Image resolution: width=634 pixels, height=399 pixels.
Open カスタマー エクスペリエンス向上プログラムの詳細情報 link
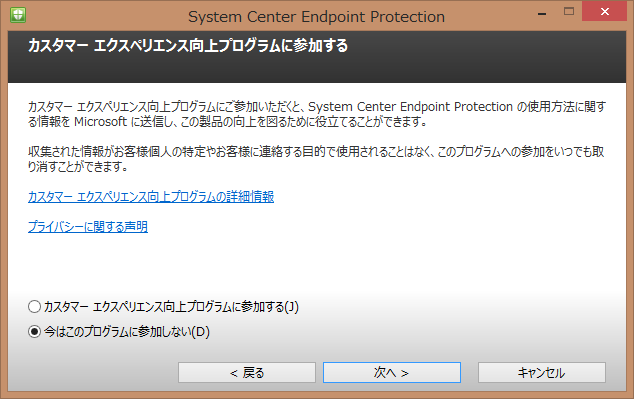coord(151,196)
